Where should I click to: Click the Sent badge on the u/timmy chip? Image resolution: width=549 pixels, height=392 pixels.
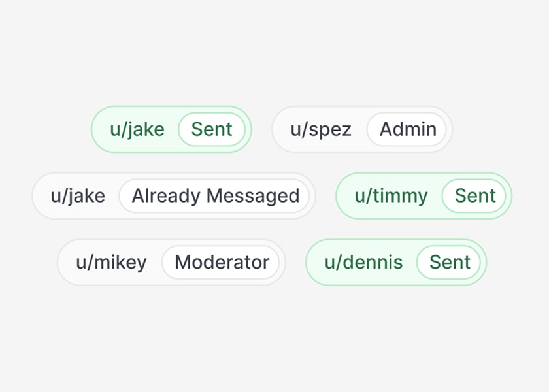[474, 195]
